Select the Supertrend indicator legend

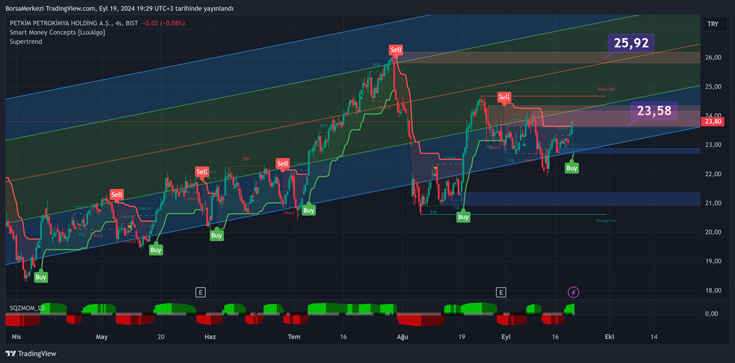click(26, 42)
